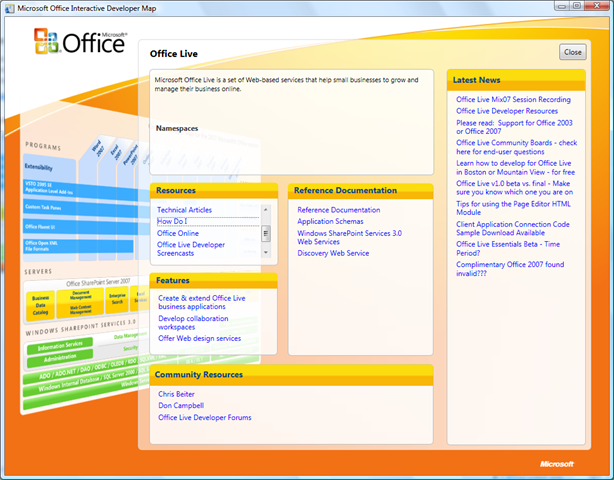Viewport: 614px width, 480px height.
Task: Select Information Services block on map
Action: 60,346
